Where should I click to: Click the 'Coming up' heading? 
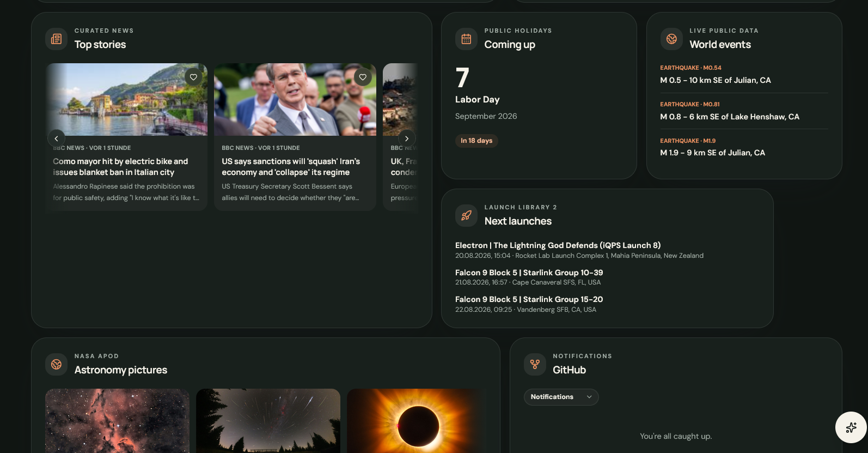click(510, 45)
